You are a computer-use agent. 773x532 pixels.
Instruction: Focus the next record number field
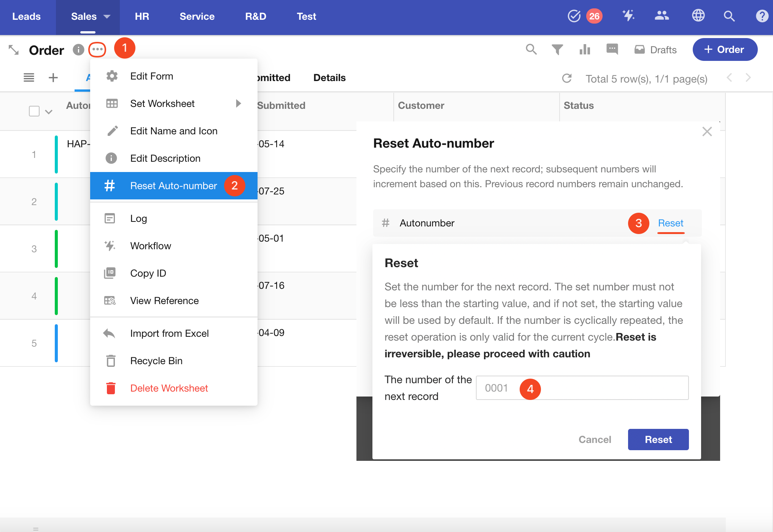point(609,388)
